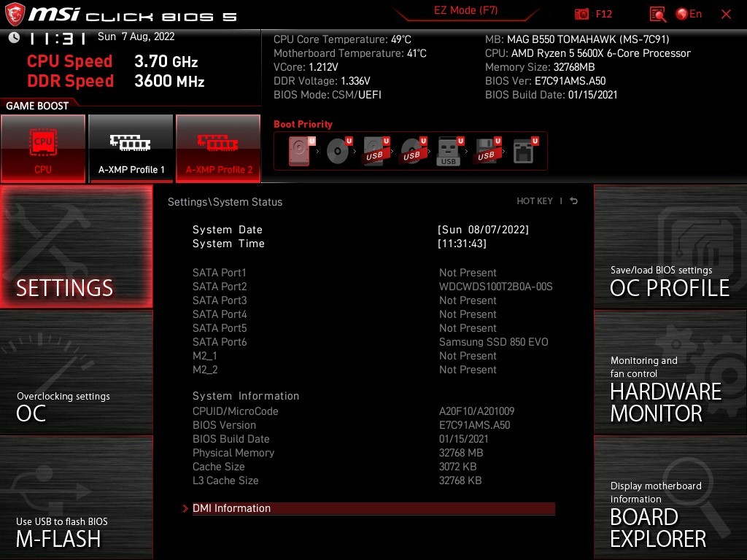
Task: Click the BIOS Mode CSM/UEFI text
Action: click(x=328, y=95)
